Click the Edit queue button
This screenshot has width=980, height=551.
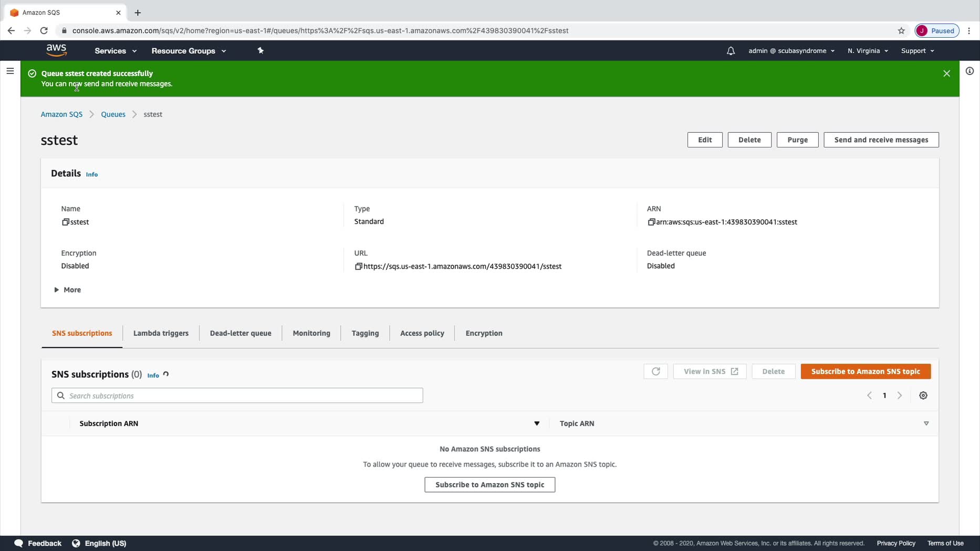pos(705,140)
